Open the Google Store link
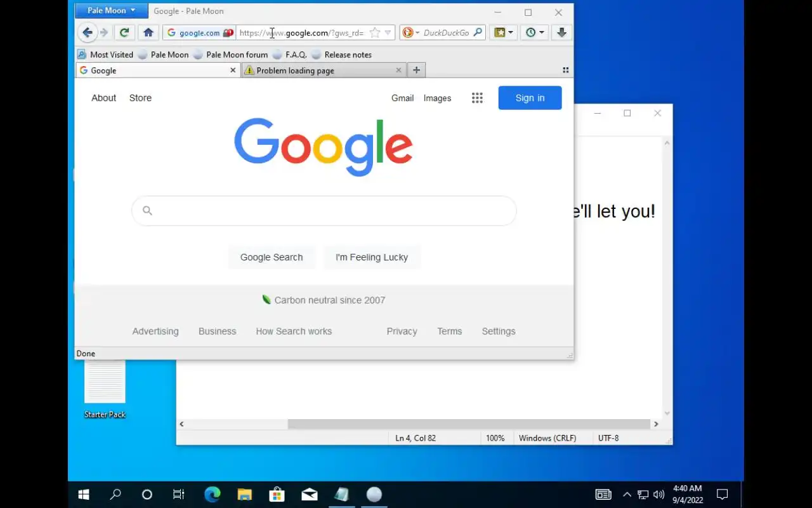Screen dimensions: 812x508 [140, 98]
